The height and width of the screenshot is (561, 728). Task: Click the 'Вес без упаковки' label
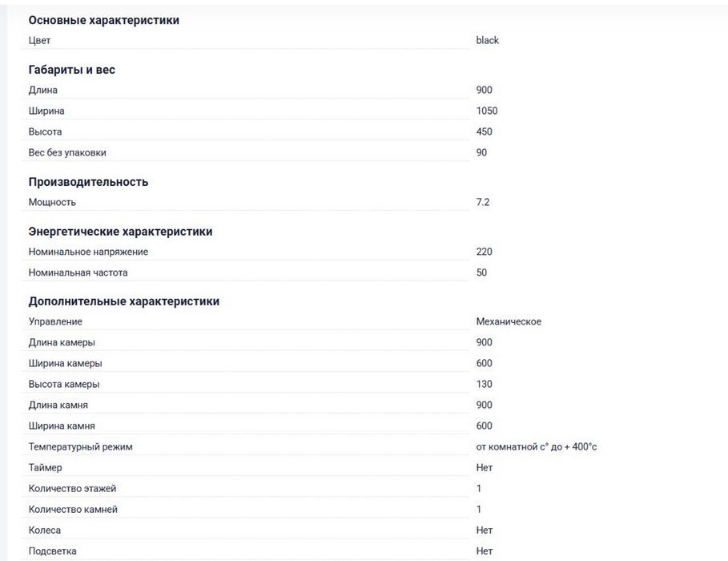coord(67,152)
